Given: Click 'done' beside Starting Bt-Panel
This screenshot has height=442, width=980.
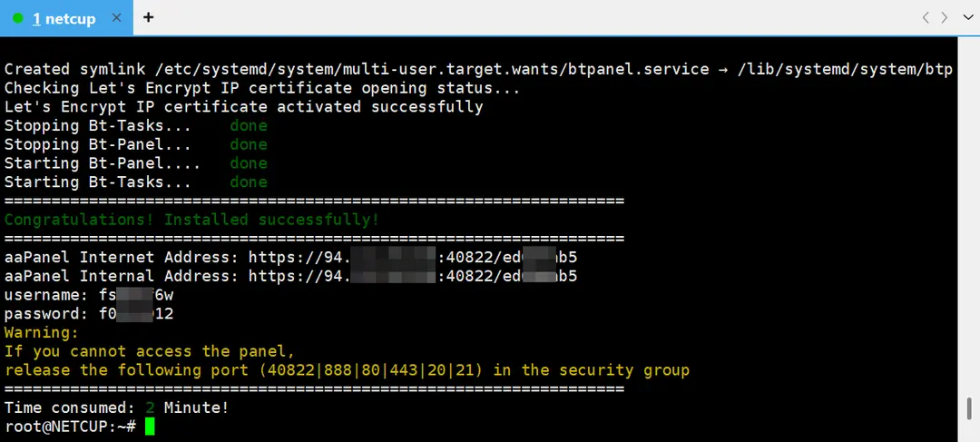Looking at the screenshot, I should (x=248, y=163).
